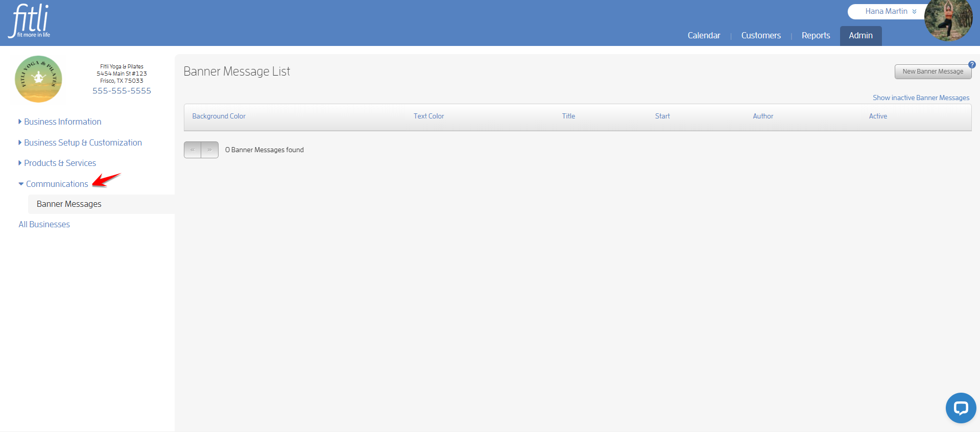Screen dimensions: 980x432
Task: Open the All Businesses link
Action: pos(44,224)
